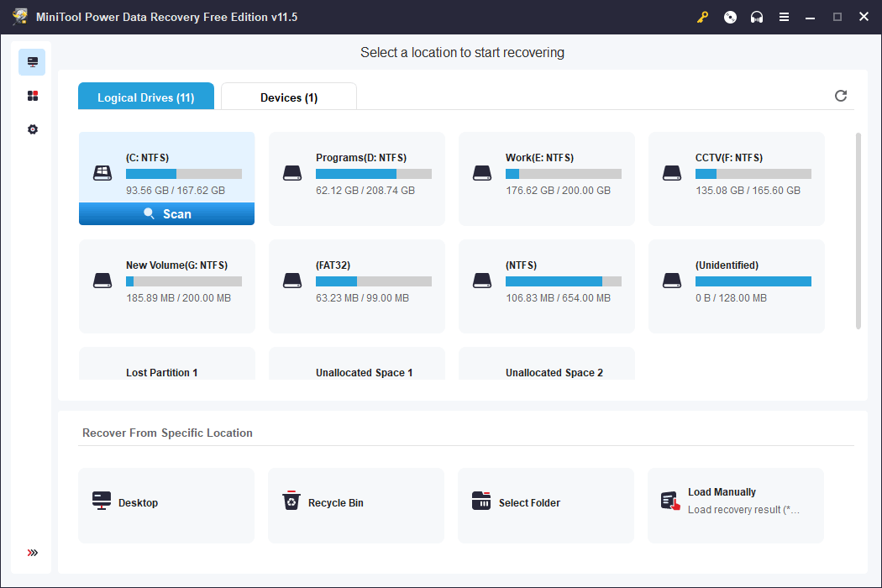Choose the Work(E: NTFS) drive

(546, 178)
